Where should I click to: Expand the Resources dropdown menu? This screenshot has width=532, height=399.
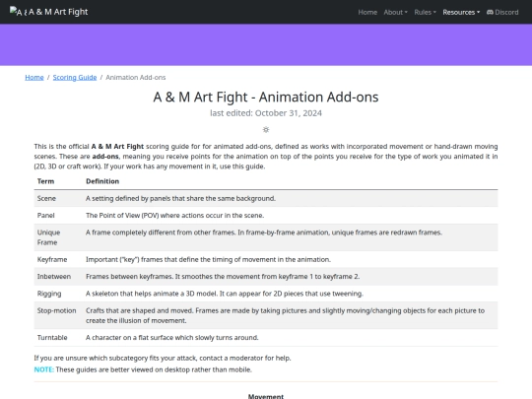pyautogui.click(x=461, y=12)
